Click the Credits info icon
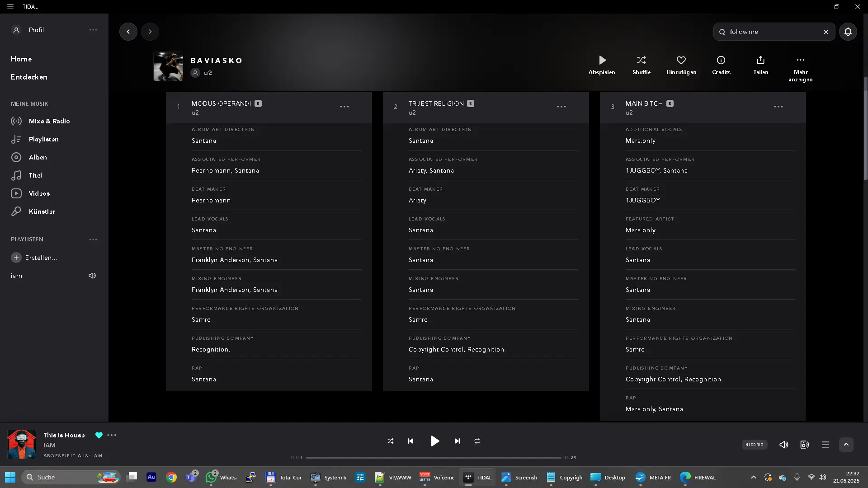Image resolution: width=868 pixels, height=488 pixels. coord(721,61)
